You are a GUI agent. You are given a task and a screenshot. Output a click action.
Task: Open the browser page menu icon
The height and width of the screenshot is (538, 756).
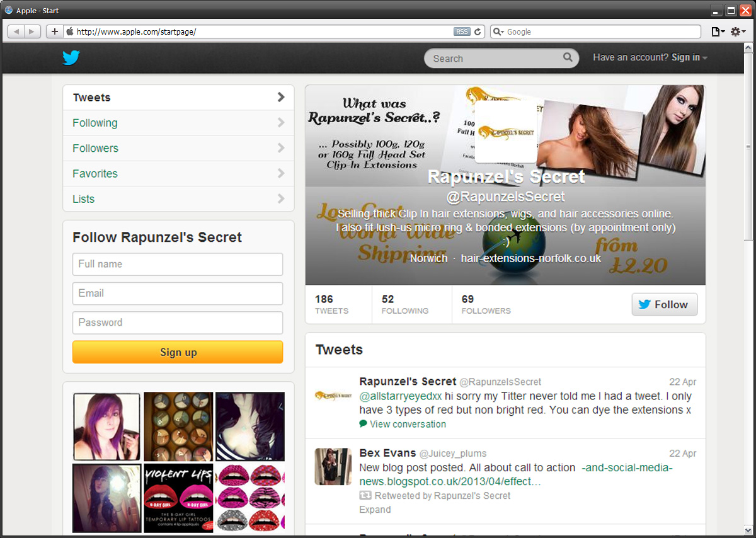click(x=718, y=31)
